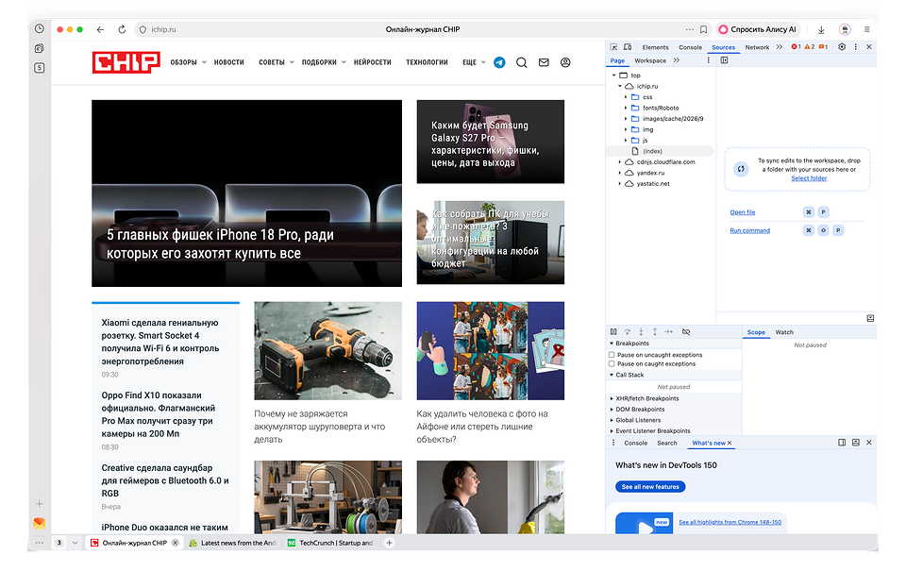Click the Select folder link
This screenshot has height=588, width=906.
809,178
